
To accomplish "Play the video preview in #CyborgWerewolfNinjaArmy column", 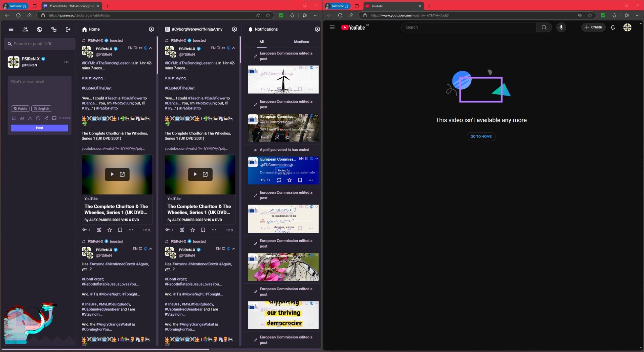I will (195, 174).
